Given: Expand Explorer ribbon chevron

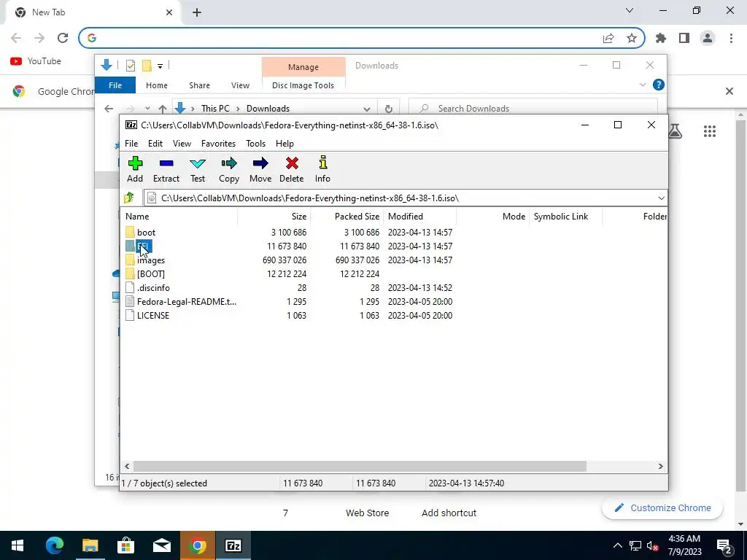Looking at the screenshot, I should 643,85.
